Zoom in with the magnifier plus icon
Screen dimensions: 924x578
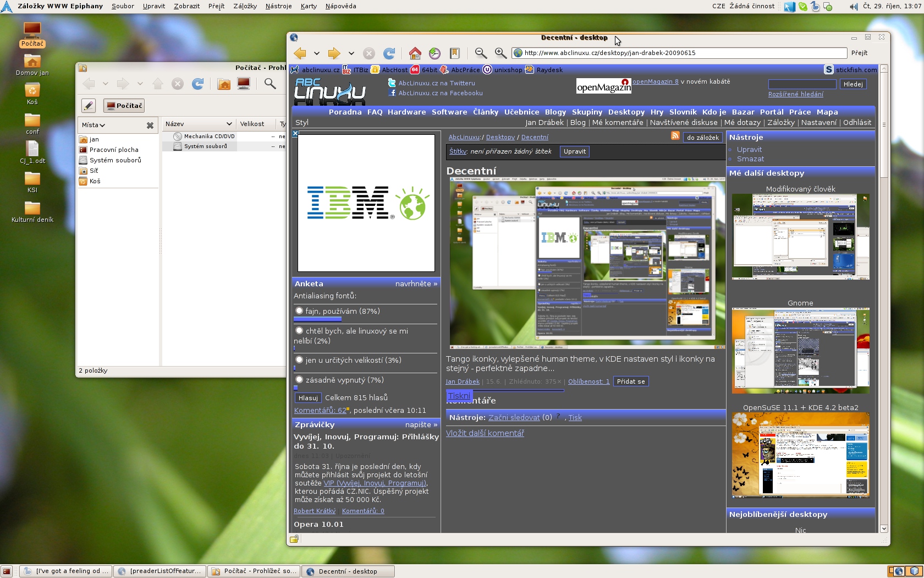coord(501,53)
